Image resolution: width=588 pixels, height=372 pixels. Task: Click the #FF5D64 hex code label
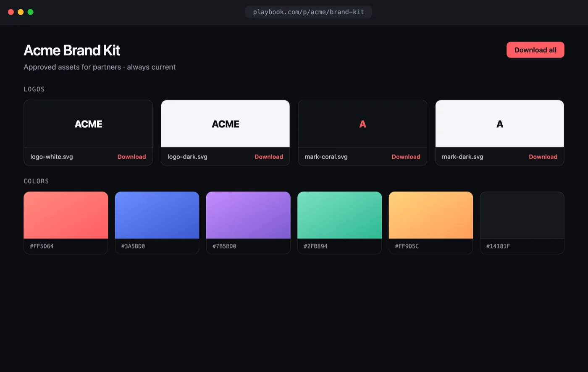coord(42,246)
